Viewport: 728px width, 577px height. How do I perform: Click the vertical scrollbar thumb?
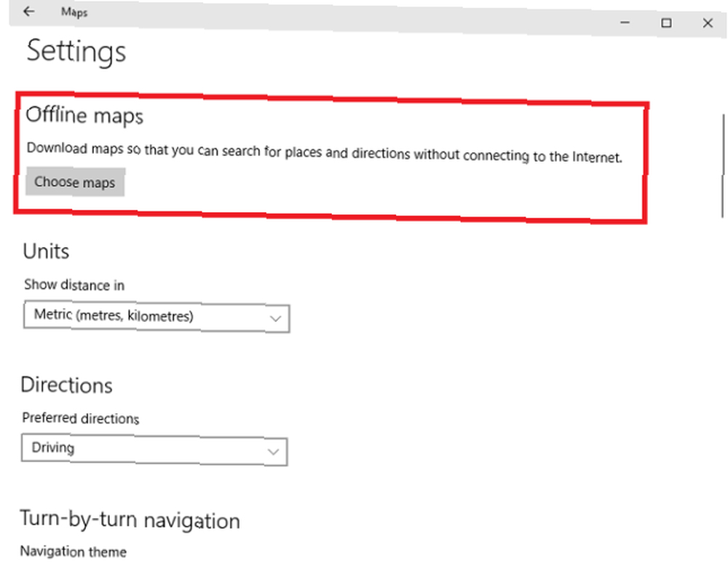(723, 165)
